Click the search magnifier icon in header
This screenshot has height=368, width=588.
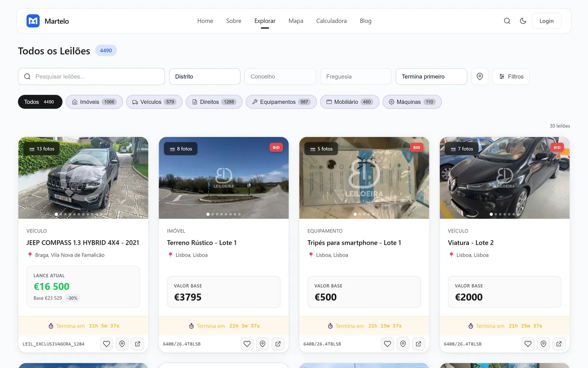coord(507,21)
